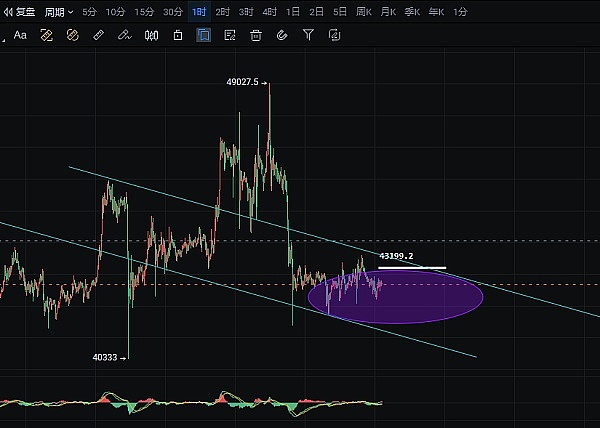600x428 pixels.
Task: Click the lock drawings icon
Action: click(177, 35)
